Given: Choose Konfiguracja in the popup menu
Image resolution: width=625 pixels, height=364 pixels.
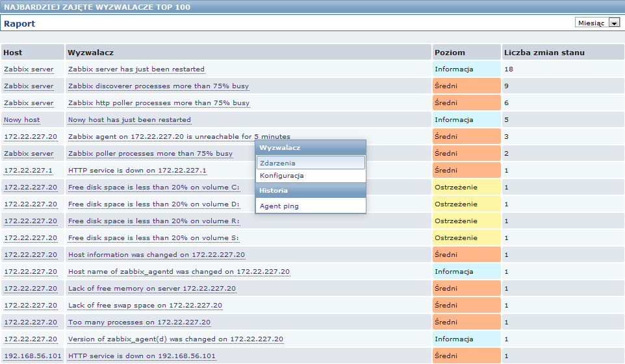Looking at the screenshot, I should point(311,176).
